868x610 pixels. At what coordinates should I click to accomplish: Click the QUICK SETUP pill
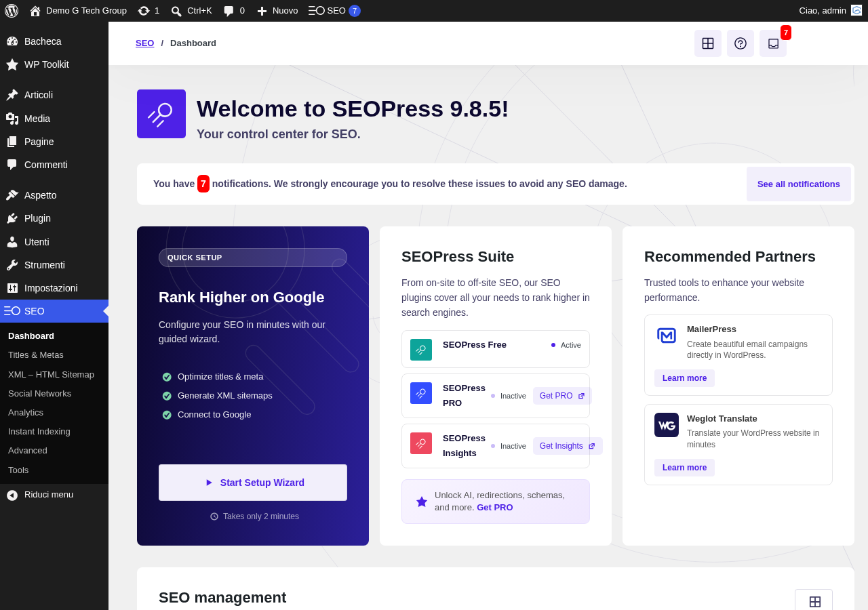[x=253, y=258]
